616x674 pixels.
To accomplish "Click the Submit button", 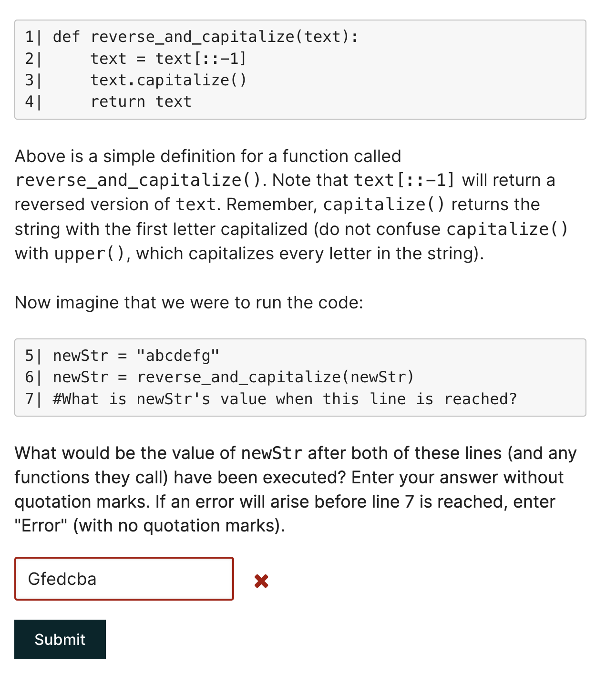I will coord(60,639).
